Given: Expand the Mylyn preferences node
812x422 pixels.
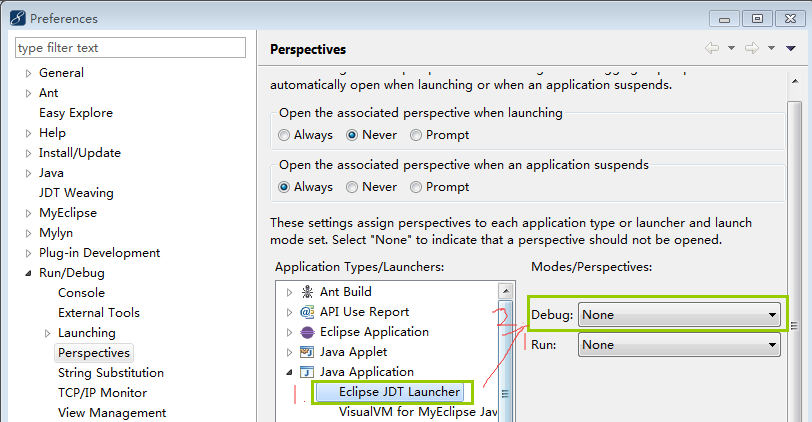Looking at the screenshot, I should pyautogui.click(x=28, y=234).
